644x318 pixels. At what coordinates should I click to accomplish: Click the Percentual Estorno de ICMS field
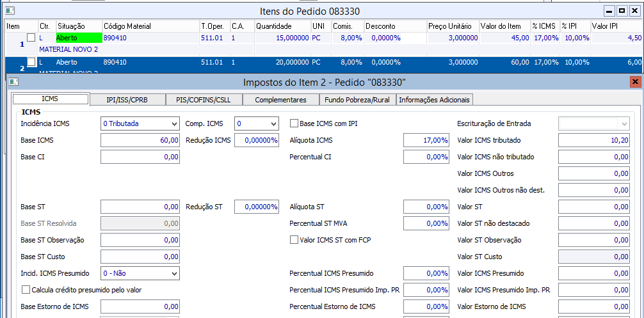click(426, 306)
